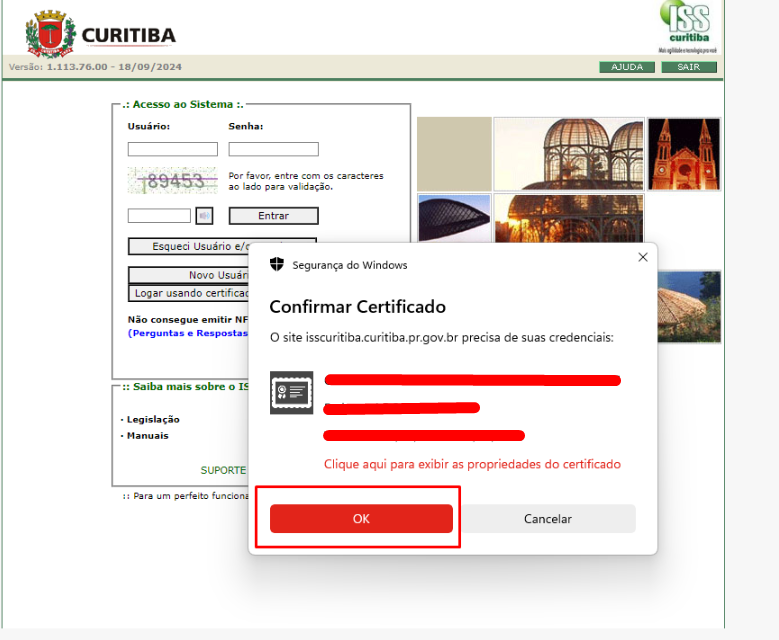Click the sunset greenhouse photo thumbnail
The height and width of the screenshot is (640, 779).
pyautogui.click(x=569, y=218)
